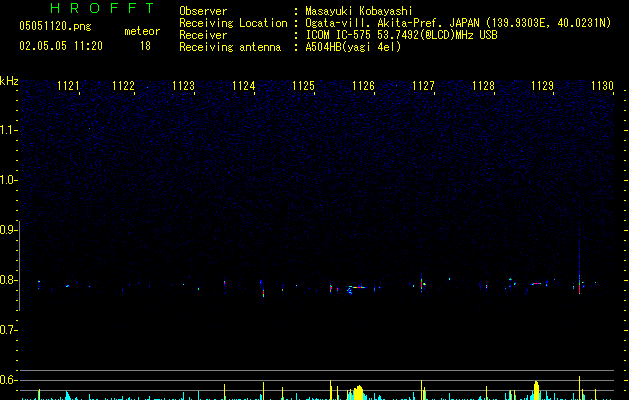Click the yellow intensity peak under 1129
The width and height of the screenshot is (629, 400).
(x=536, y=390)
